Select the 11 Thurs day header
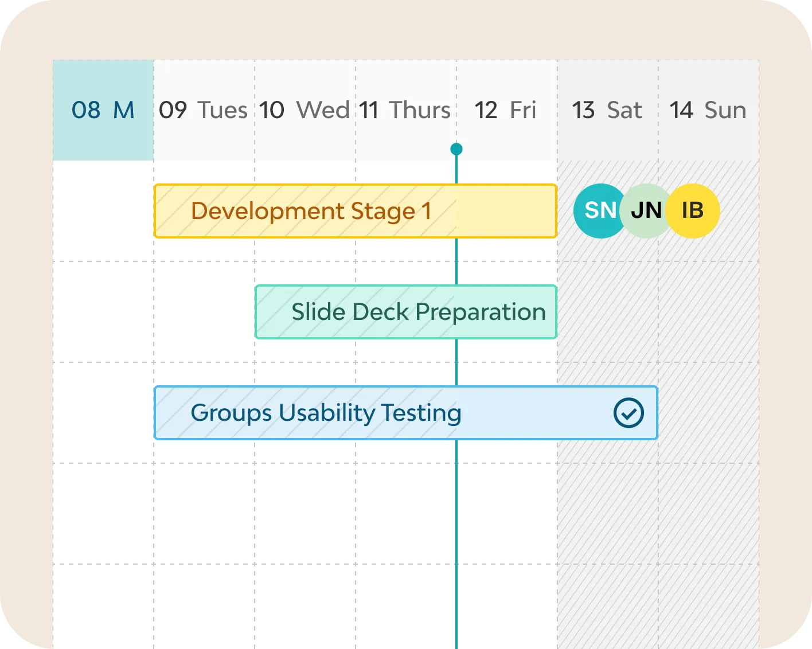 (x=405, y=110)
